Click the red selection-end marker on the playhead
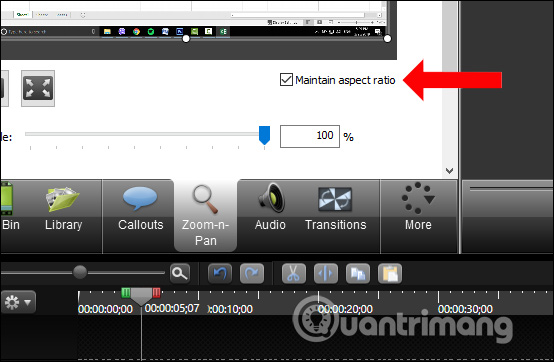Image resolution: width=554 pixels, height=362 pixels. (x=157, y=293)
